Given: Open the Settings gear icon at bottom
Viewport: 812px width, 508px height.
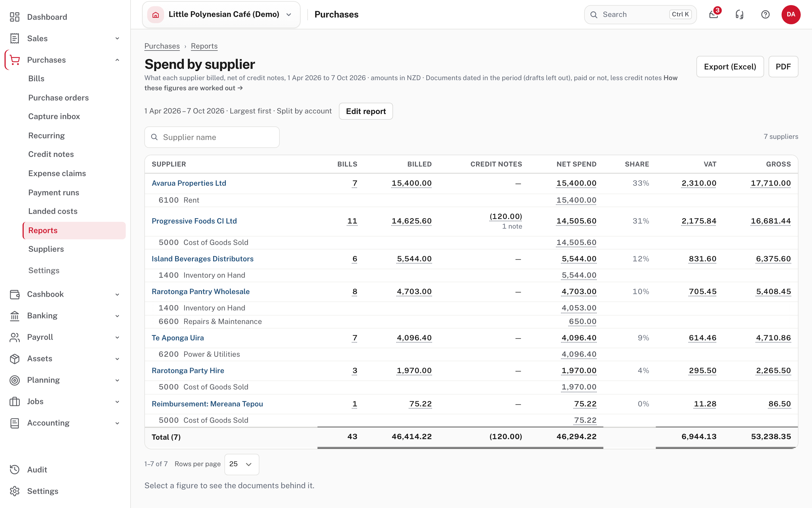Looking at the screenshot, I should pos(14,491).
